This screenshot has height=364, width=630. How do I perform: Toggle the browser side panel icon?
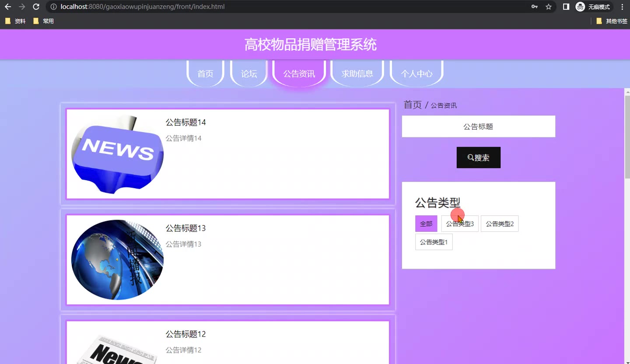566,7
